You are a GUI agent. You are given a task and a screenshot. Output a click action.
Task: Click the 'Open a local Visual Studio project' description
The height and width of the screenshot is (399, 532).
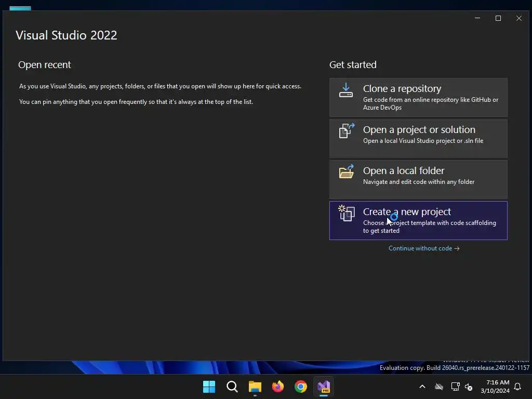(423, 141)
